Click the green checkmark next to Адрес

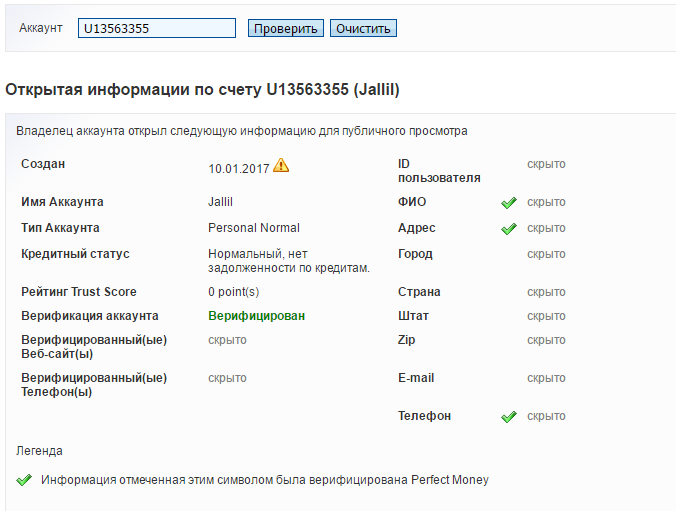509,229
